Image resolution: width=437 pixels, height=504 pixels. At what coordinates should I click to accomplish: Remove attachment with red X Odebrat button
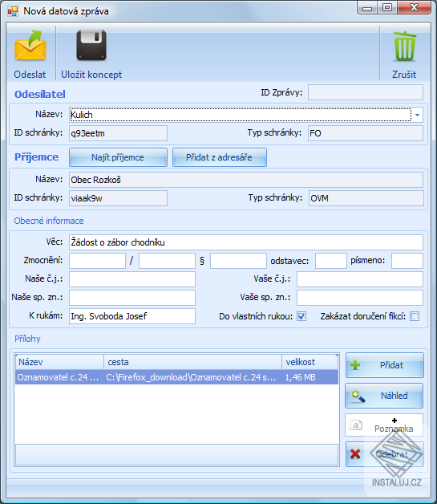pos(384,454)
